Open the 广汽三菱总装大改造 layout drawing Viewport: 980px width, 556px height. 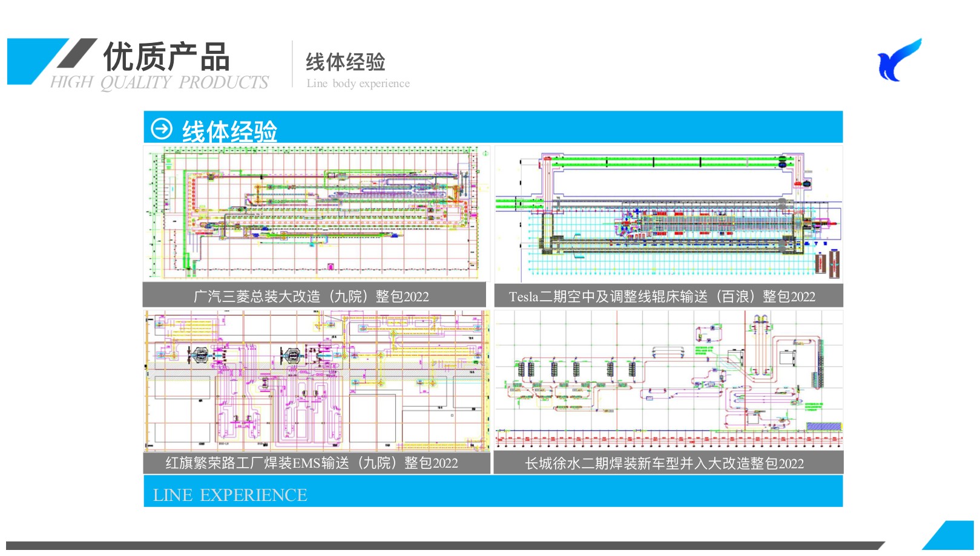315,213
